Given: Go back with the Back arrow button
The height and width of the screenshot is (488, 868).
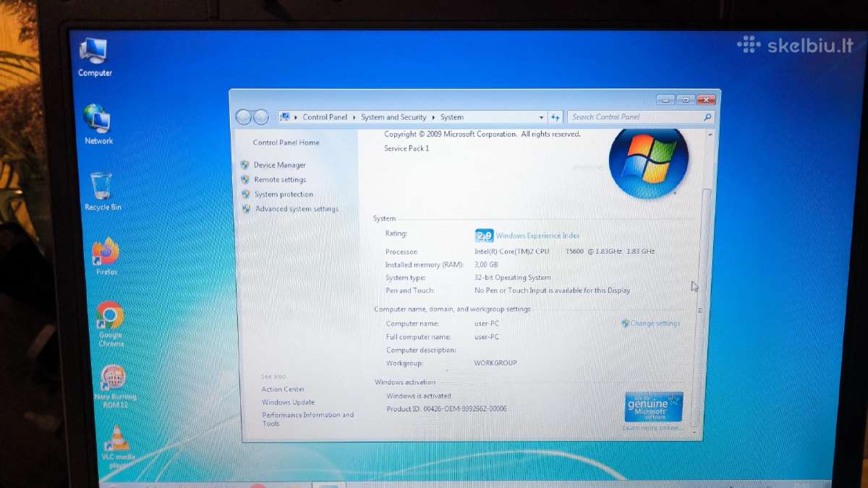Looking at the screenshot, I should [x=244, y=117].
